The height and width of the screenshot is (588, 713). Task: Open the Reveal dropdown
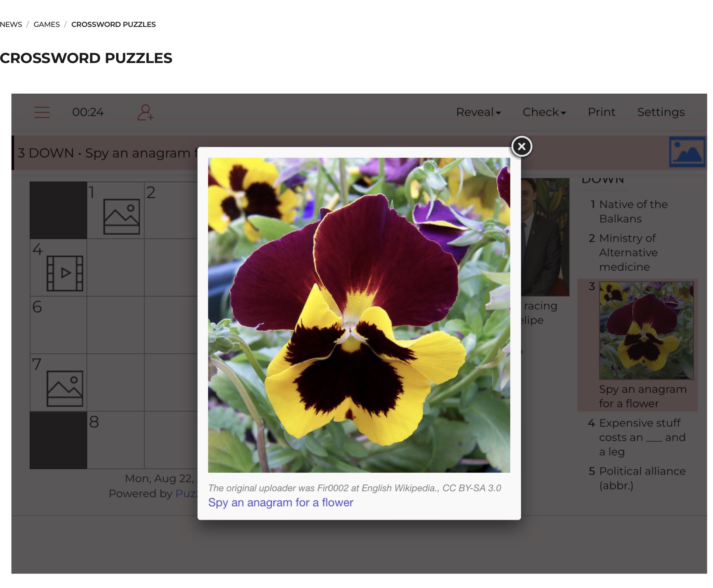point(478,112)
